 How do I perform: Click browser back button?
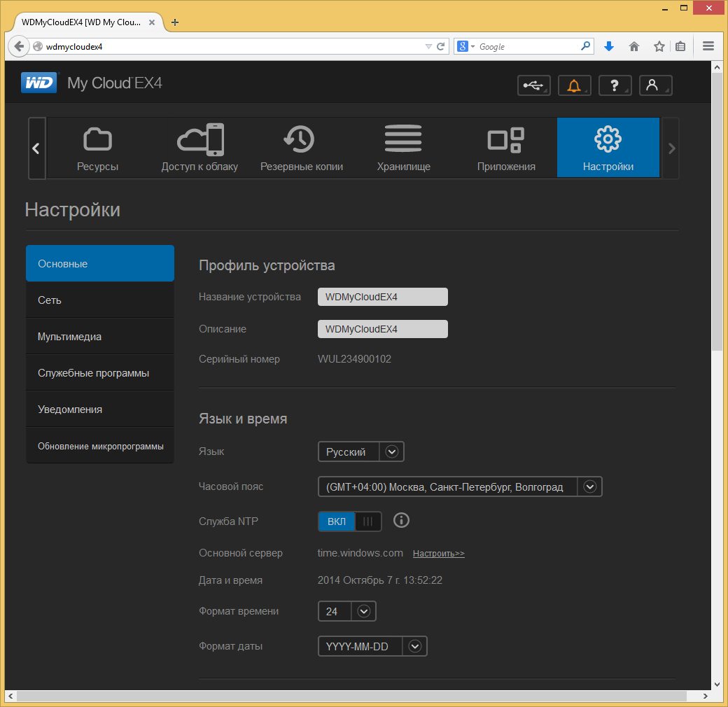click(19, 46)
